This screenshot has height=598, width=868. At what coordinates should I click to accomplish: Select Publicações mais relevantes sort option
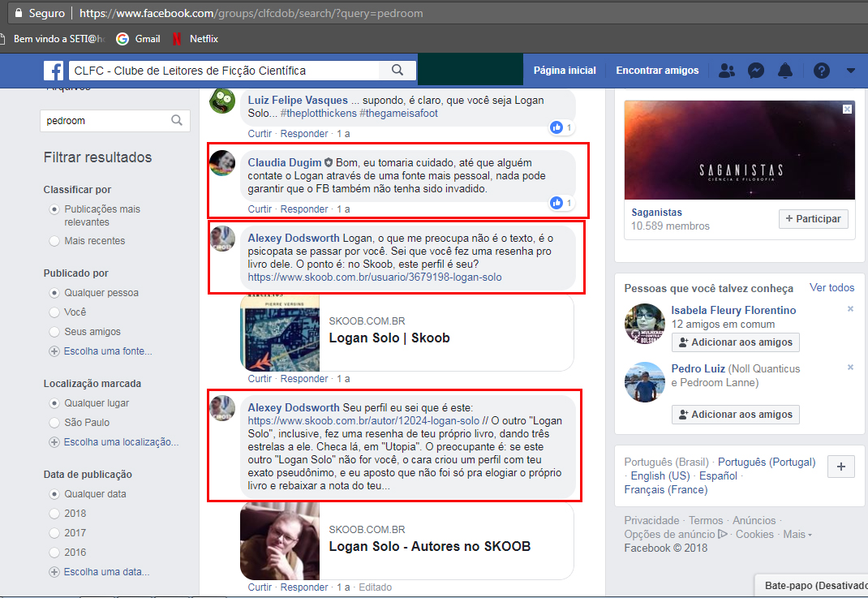[54, 209]
